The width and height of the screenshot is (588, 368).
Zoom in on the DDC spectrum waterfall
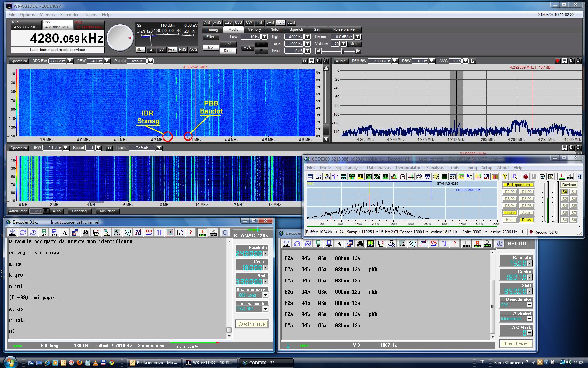(x=318, y=61)
